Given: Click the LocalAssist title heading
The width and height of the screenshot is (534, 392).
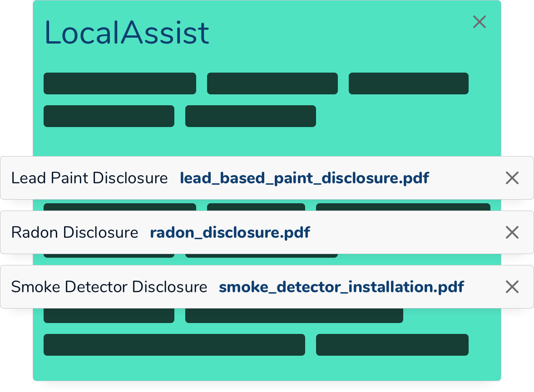Looking at the screenshot, I should [x=127, y=32].
